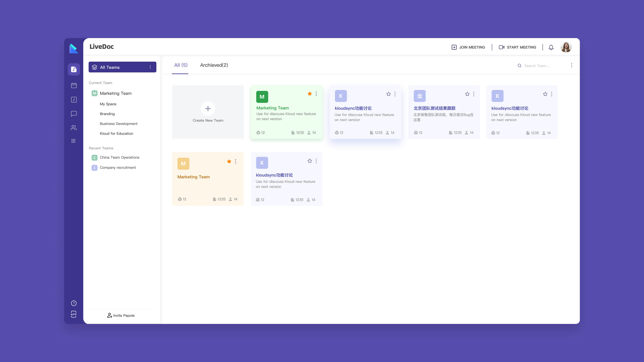Screen dimensions: 644x362
Task: Select the All (5) tab
Action: point(180,65)
